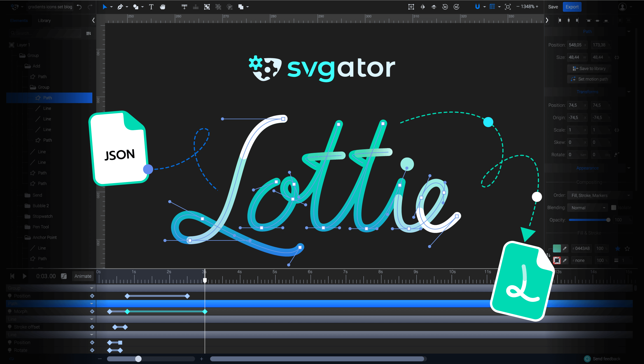Pick fill color with eyedropper icon

tap(565, 248)
